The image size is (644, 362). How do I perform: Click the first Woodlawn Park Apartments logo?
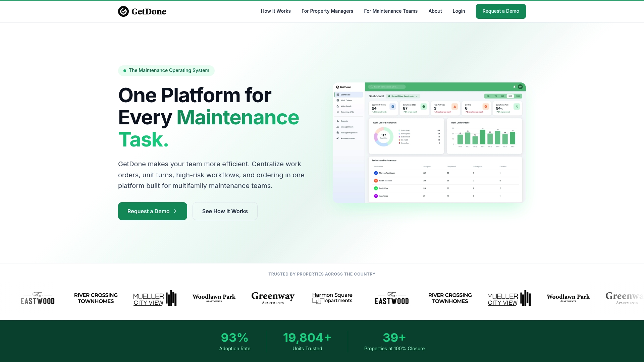pos(214,298)
